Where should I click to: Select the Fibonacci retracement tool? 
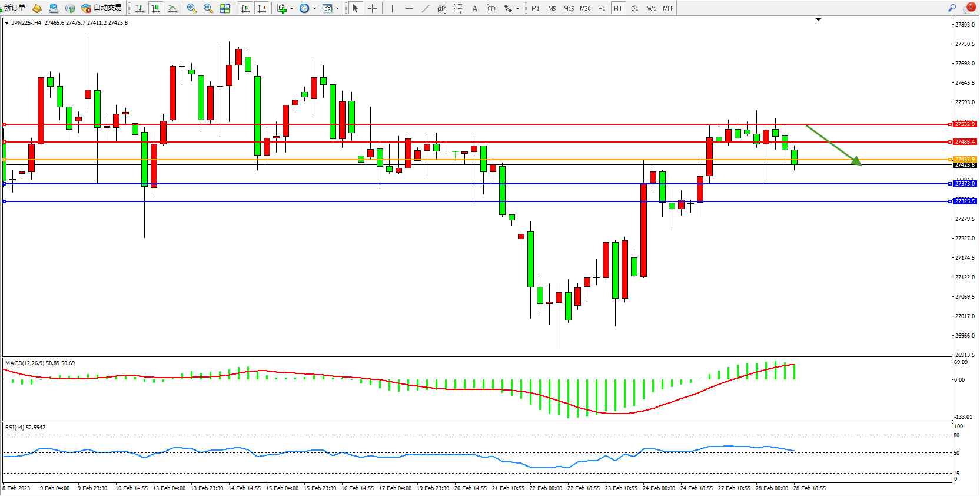pyautogui.click(x=458, y=8)
